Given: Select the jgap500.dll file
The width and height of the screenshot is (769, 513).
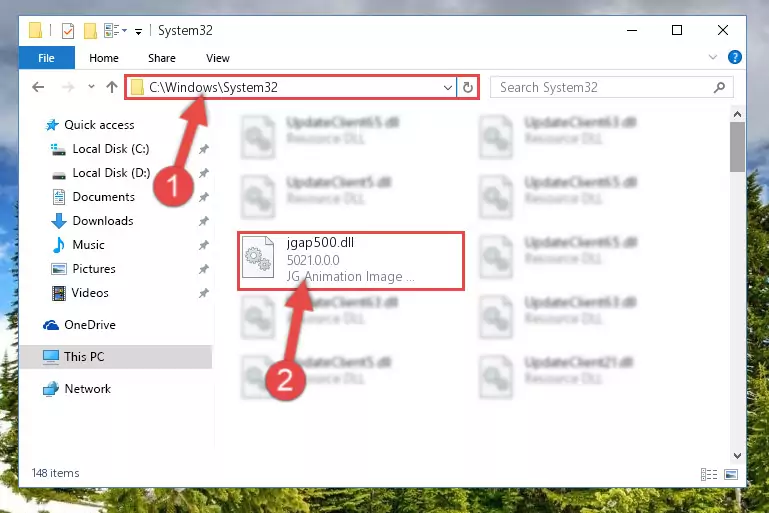Looking at the screenshot, I should pos(351,261).
